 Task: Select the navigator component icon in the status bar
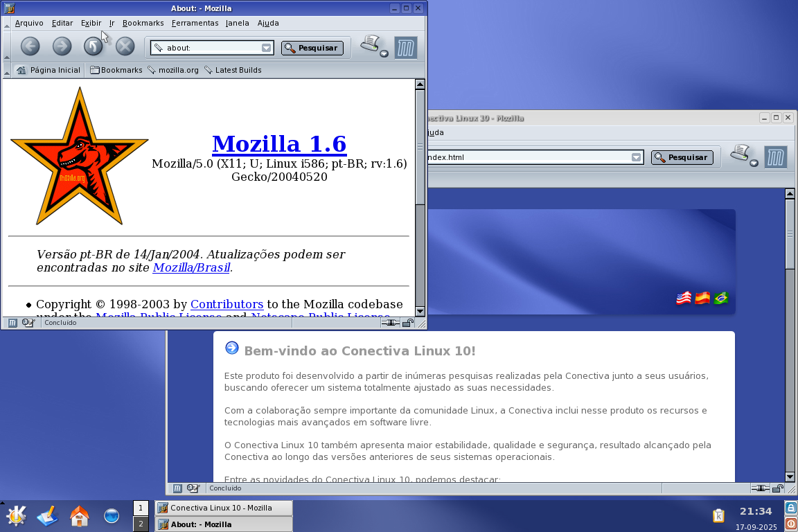pos(12,322)
